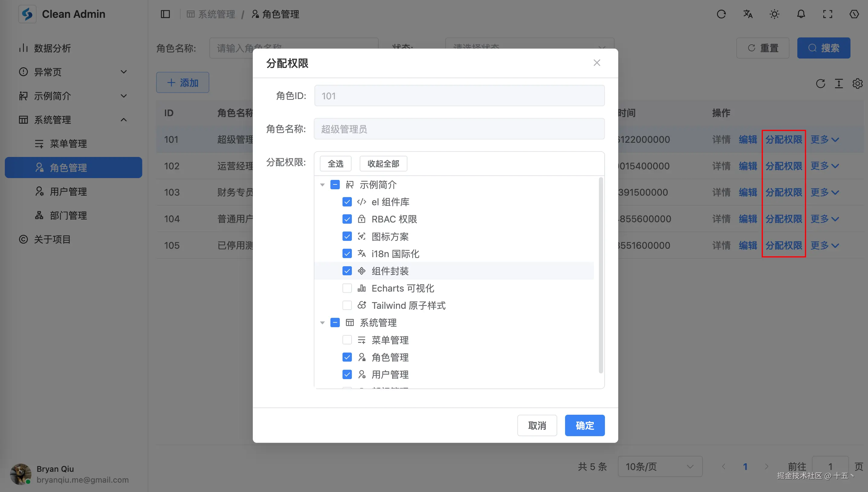Check the Echarts 可视化 permission checkbox
This screenshot has height=492, width=868.
coord(347,288)
